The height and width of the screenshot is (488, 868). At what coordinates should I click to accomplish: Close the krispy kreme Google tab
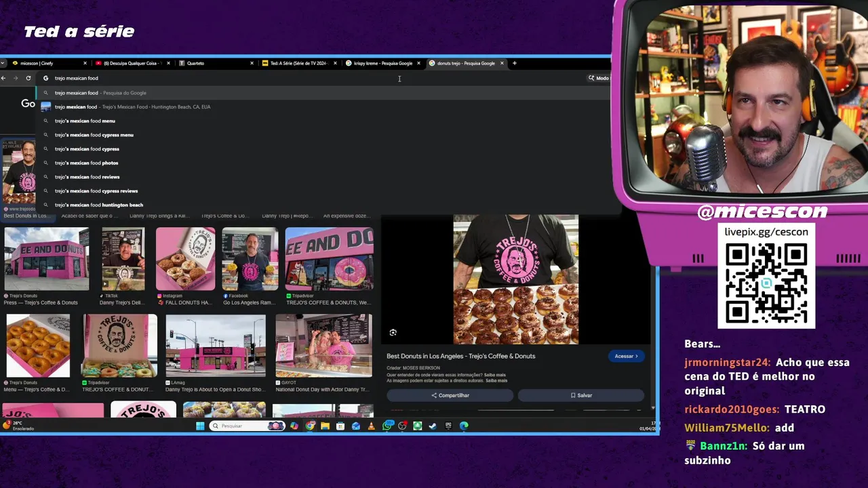click(x=418, y=63)
